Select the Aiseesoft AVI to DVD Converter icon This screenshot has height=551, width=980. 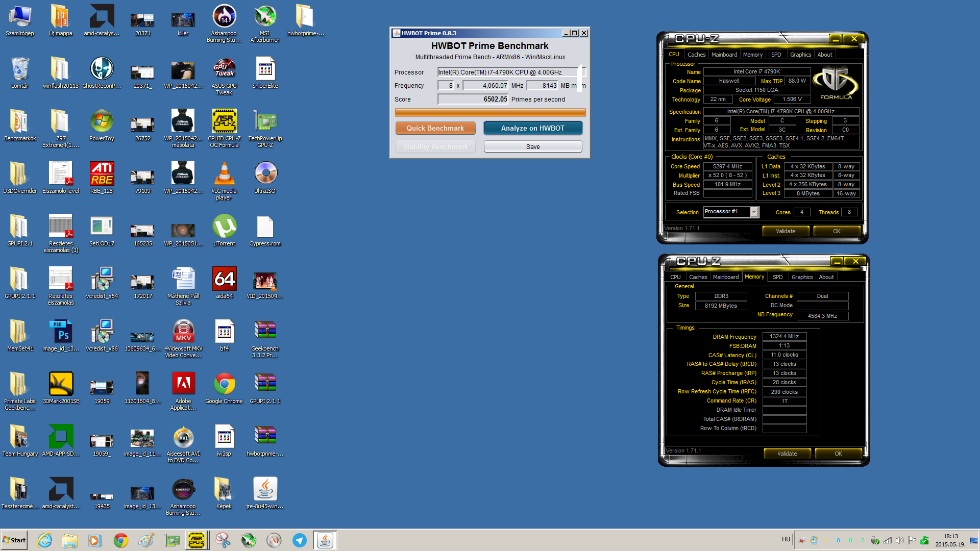point(183,444)
